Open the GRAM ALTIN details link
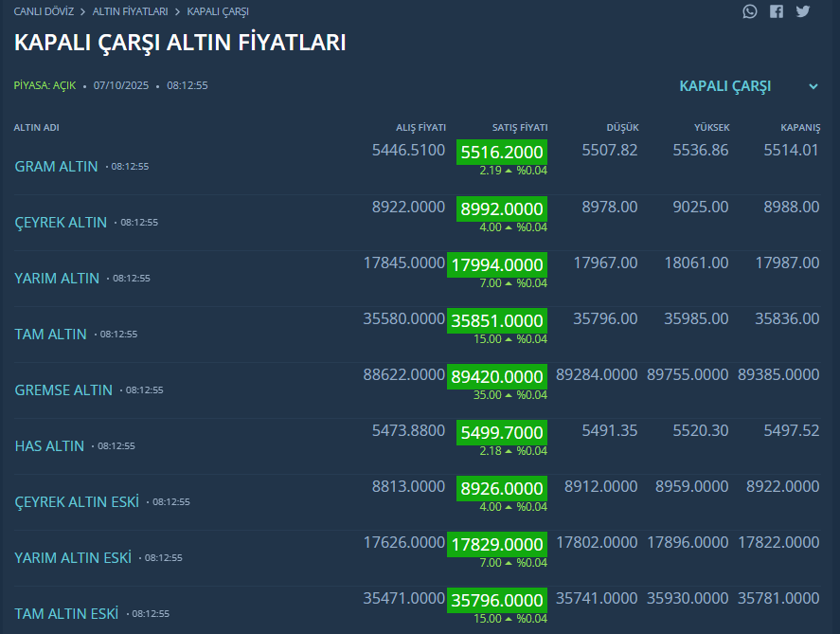The height and width of the screenshot is (634, 840). pos(56,167)
